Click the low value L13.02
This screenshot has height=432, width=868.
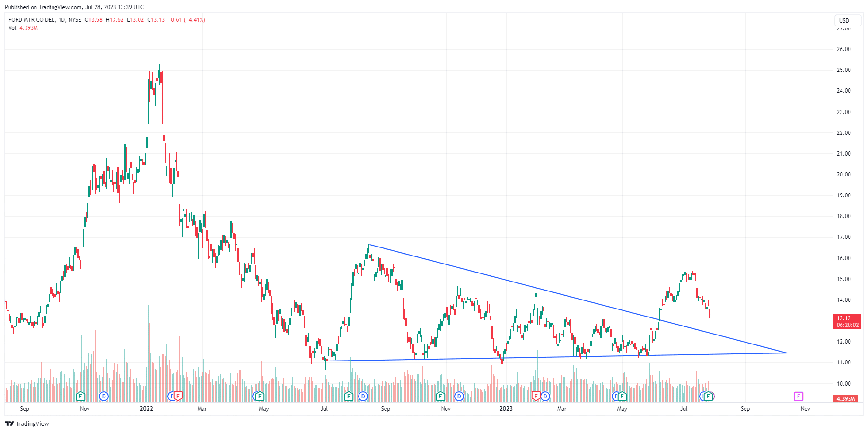(135, 20)
